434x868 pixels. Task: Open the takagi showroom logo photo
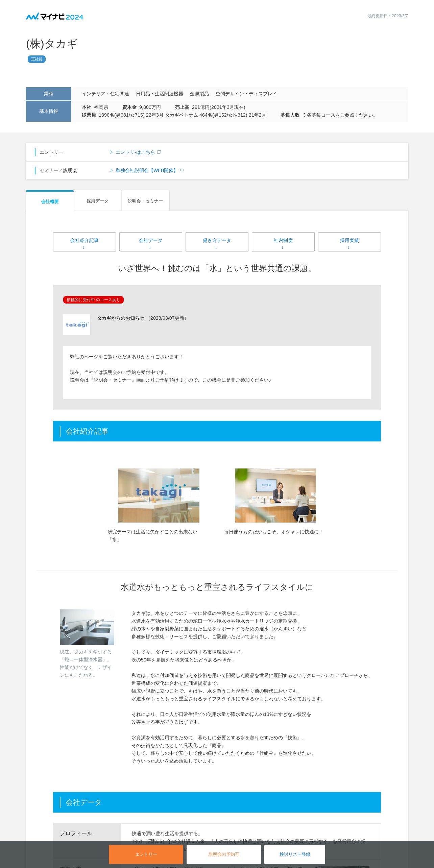(159, 496)
